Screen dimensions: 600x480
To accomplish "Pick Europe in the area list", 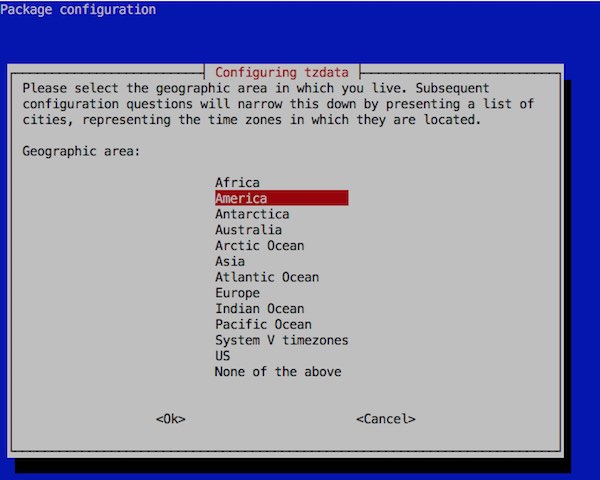I will click(x=237, y=293).
